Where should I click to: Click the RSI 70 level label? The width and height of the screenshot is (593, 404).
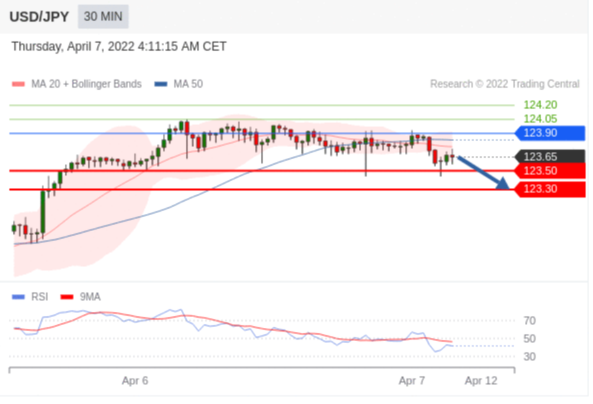(529, 321)
